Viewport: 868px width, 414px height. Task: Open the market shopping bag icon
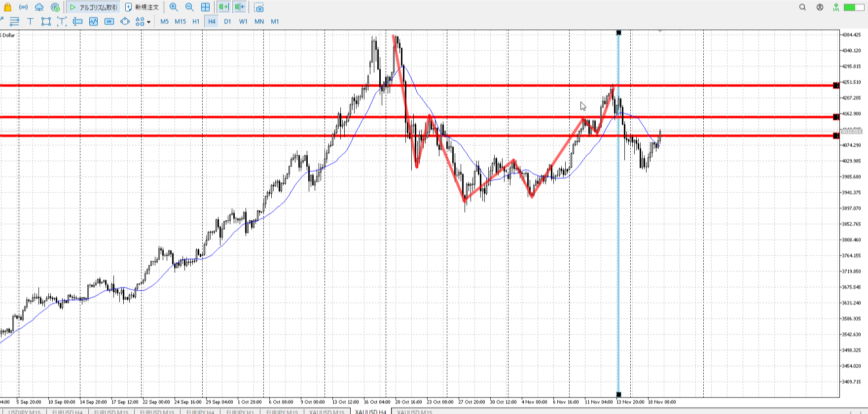(7, 7)
